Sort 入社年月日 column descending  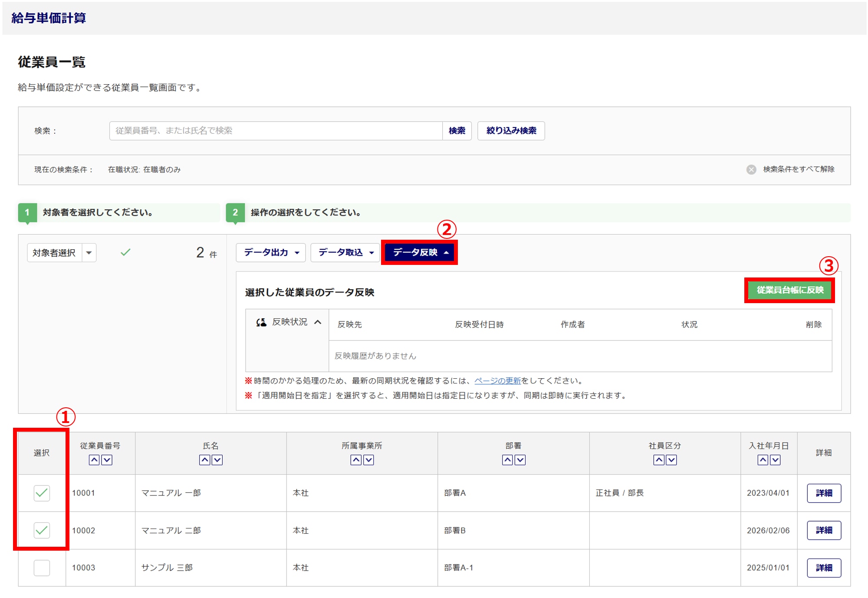tap(775, 460)
